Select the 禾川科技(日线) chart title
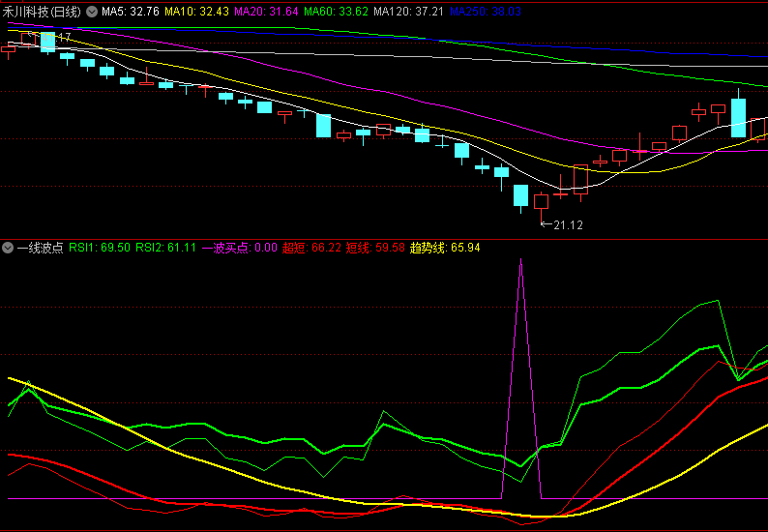 pos(42,12)
